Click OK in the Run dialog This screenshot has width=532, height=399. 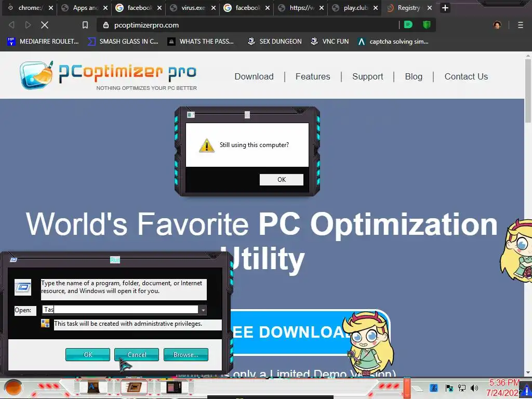pos(87,354)
